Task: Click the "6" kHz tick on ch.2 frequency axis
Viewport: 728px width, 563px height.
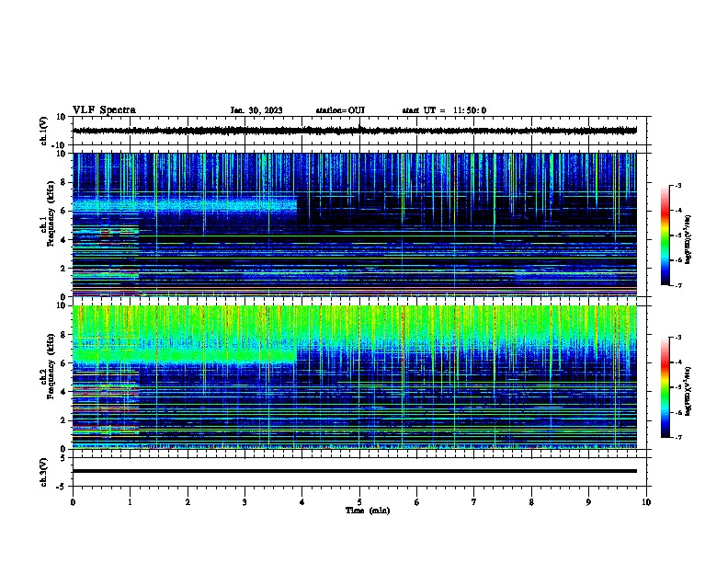Action: (x=63, y=363)
